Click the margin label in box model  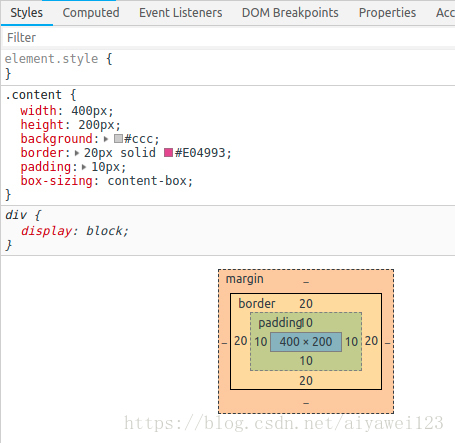[245, 279]
